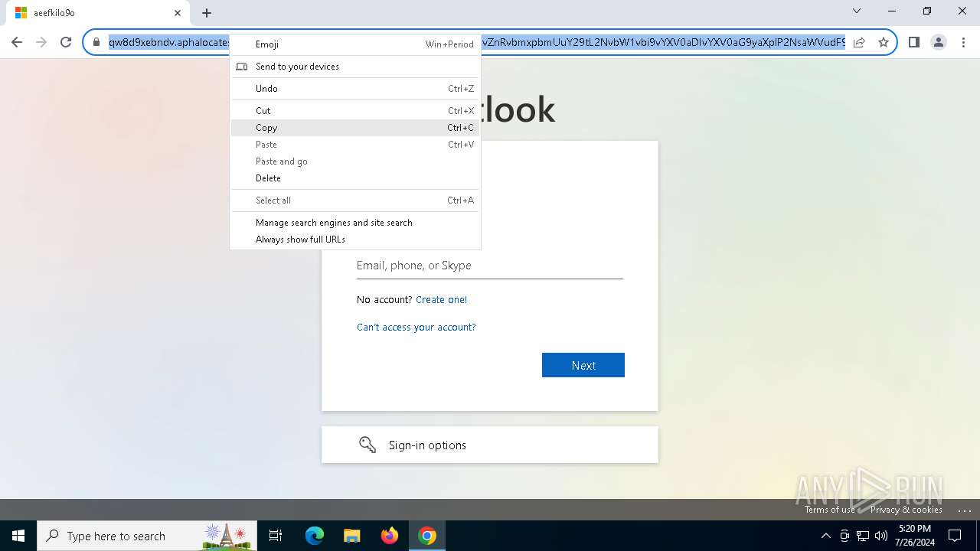Close the aeefkilo9o tab
The image size is (980, 551).
178,13
